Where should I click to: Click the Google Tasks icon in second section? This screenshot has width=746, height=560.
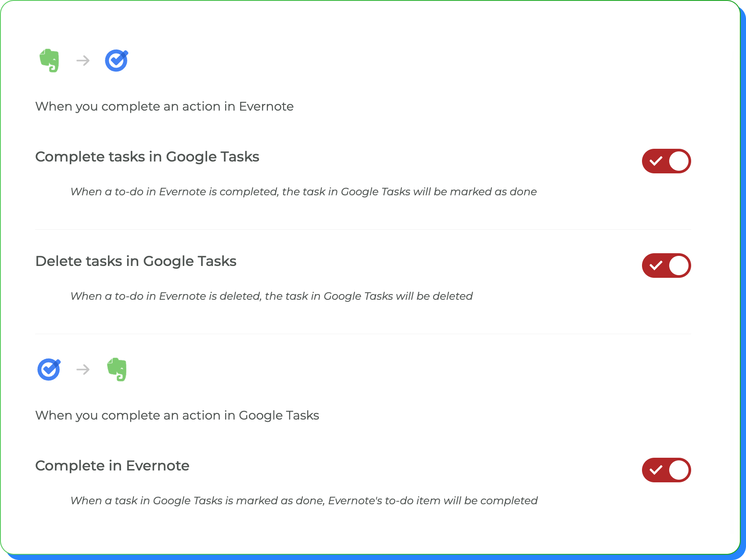49,369
